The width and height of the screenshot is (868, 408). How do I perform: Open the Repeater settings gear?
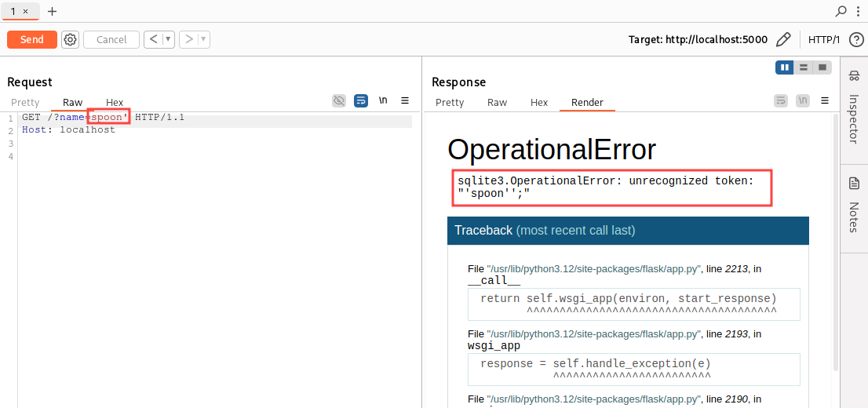(71, 39)
